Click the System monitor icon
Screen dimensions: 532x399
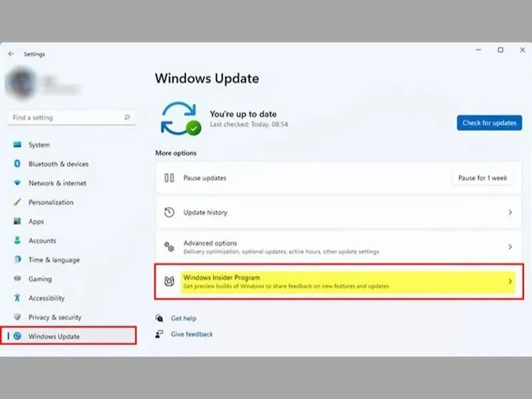17,145
